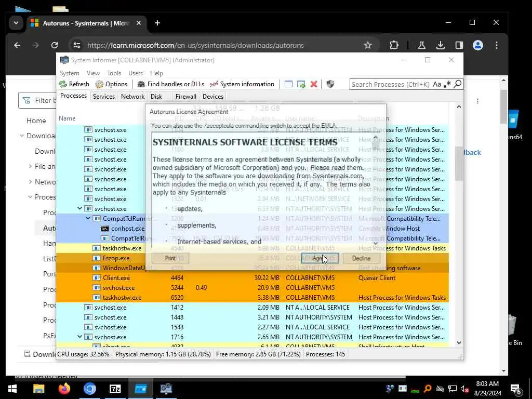
Task: Select the Eszop.exe process row
Action: tap(252, 258)
